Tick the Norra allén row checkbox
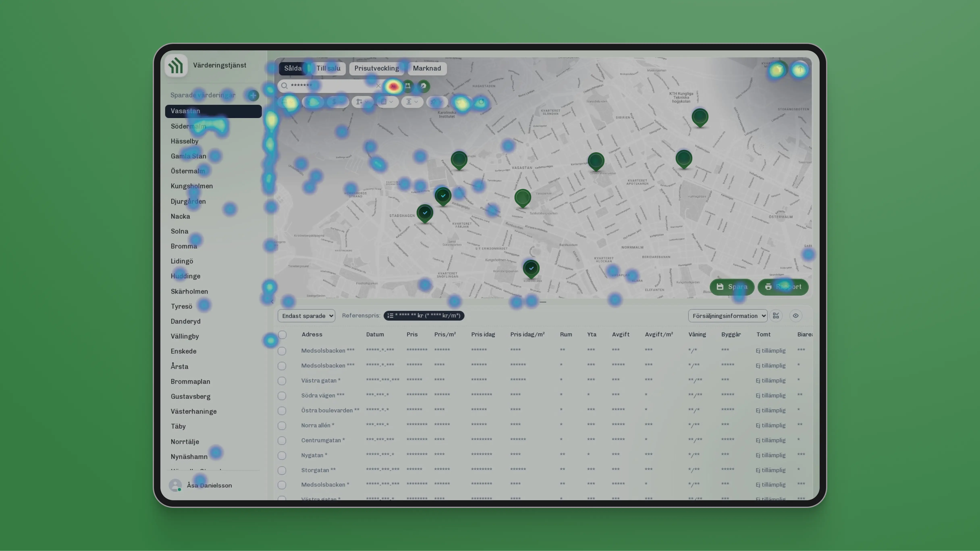The width and height of the screenshot is (980, 551). [x=282, y=426]
